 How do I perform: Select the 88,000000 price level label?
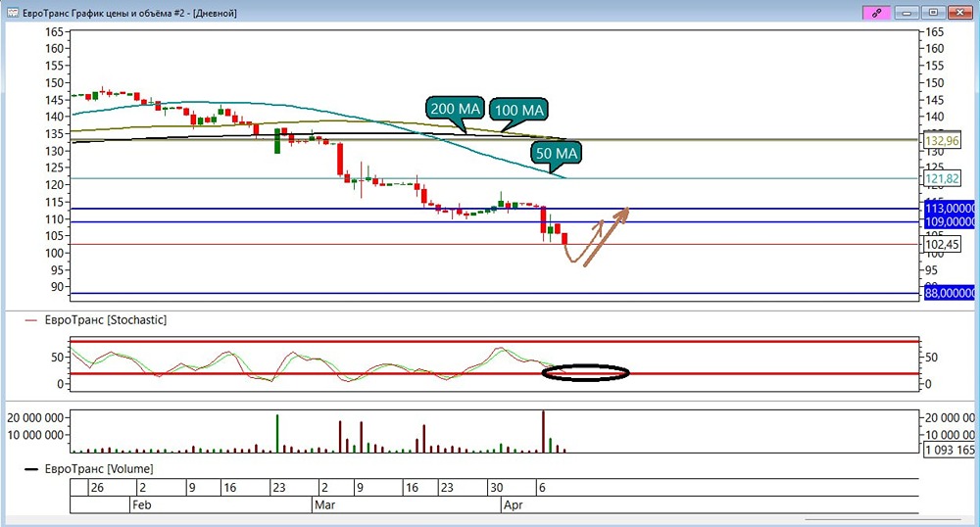(950, 293)
